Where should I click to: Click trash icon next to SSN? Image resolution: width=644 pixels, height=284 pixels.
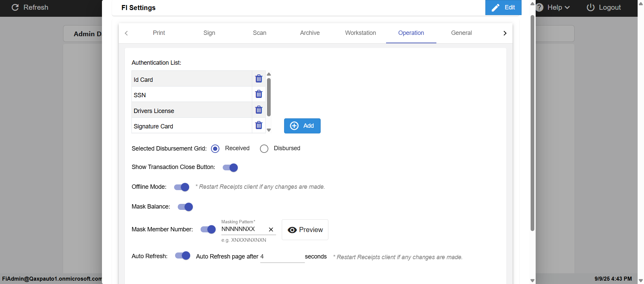coord(259,94)
